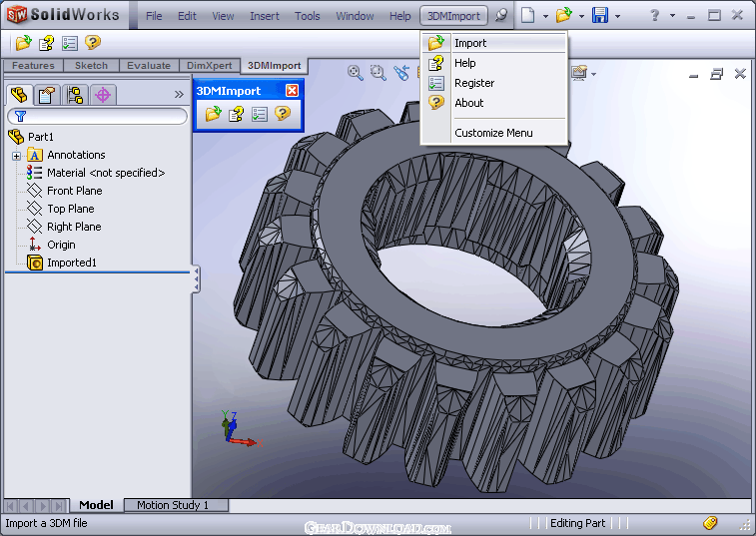Click the Zoom to Fit icon
The width and height of the screenshot is (756, 536).
(x=356, y=73)
